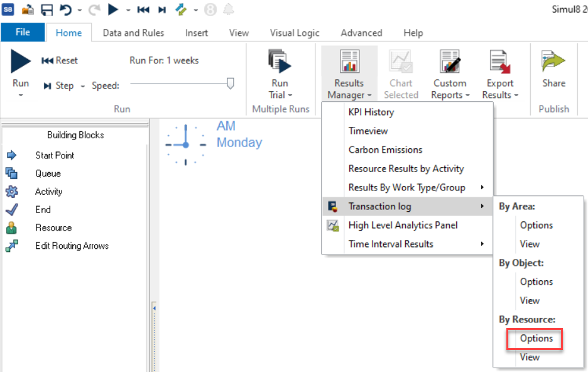
Task: Open Run Trial icon in Multiple Runs
Action: pos(280,62)
